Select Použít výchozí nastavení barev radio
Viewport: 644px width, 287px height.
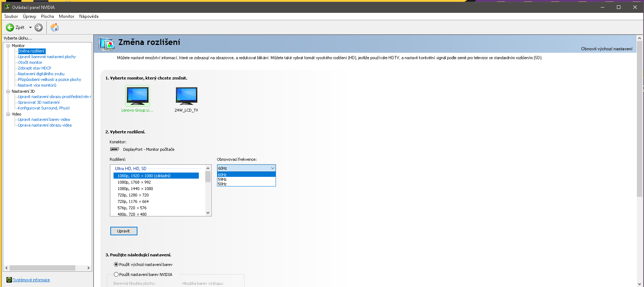[x=116, y=265]
